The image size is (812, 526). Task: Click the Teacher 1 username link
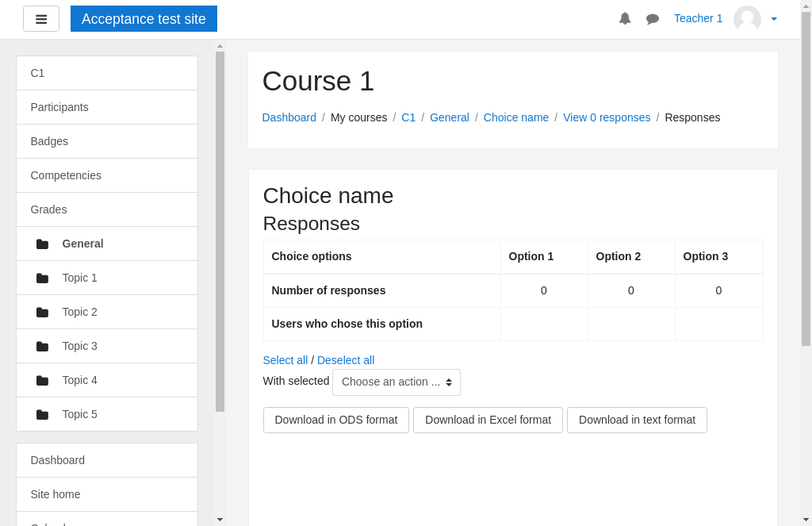pyautogui.click(x=698, y=18)
